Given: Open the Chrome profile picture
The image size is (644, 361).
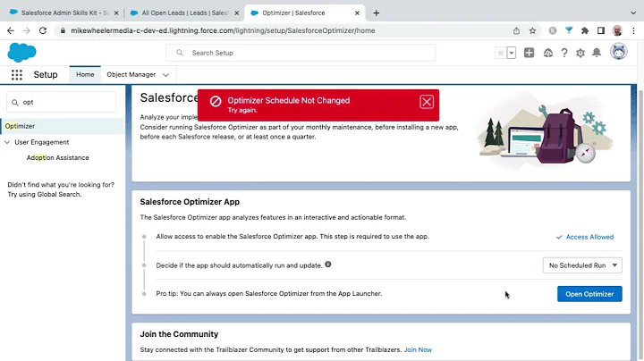Looking at the screenshot, I should (617, 30).
